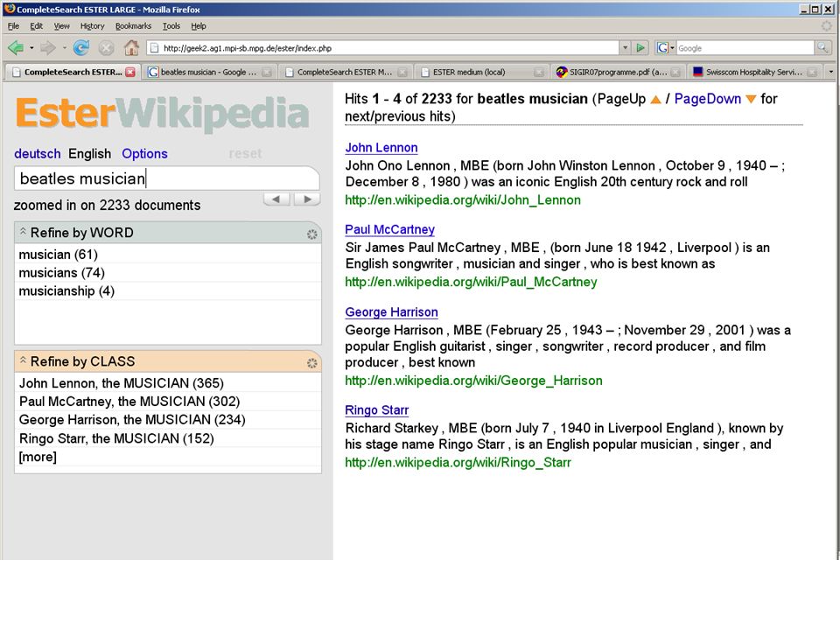Image resolution: width=840 pixels, height=630 pixels.
Task: Switch to SIGIR07programme.pdf tab
Action: (x=619, y=72)
